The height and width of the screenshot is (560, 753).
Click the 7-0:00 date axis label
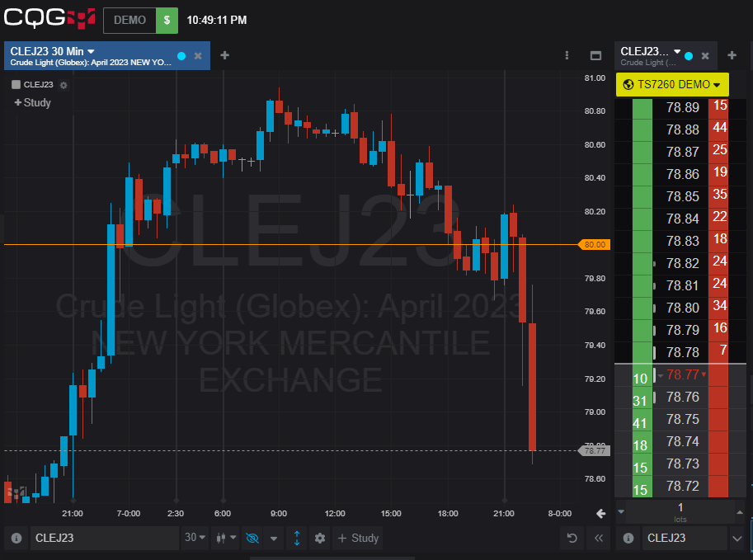pyautogui.click(x=129, y=514)
